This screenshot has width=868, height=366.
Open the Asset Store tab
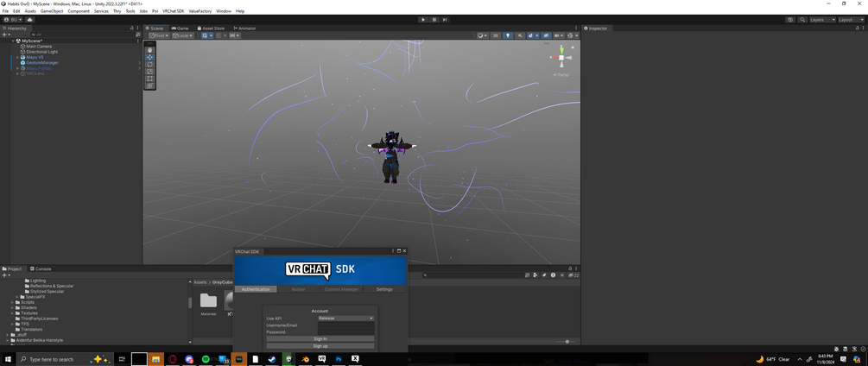click(x=211, y=28)
